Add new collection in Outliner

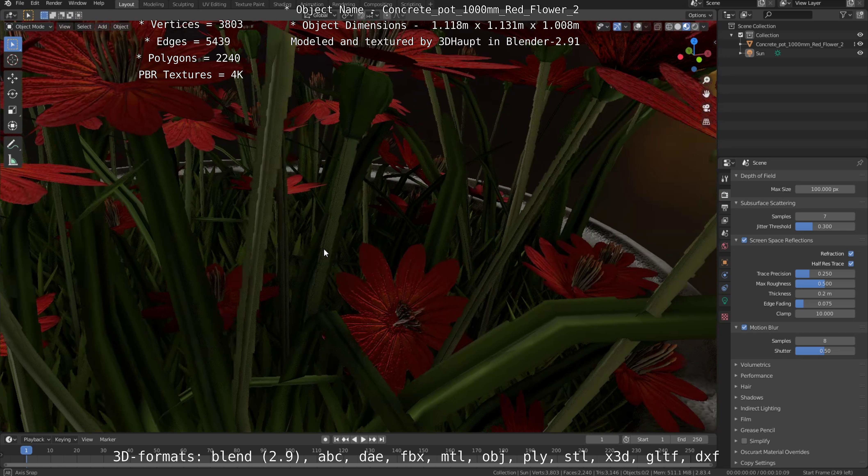860,15
